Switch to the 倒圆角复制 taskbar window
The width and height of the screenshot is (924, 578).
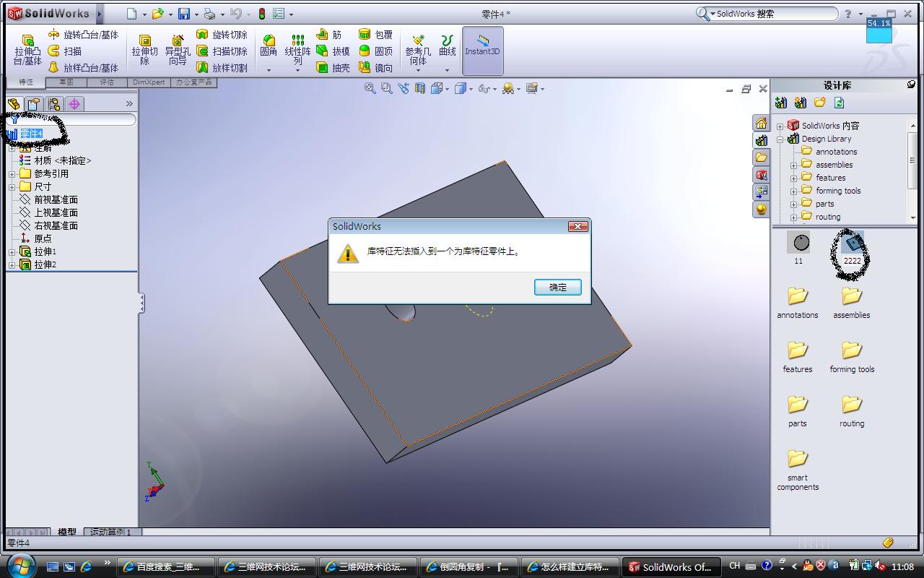pos(470,567)
